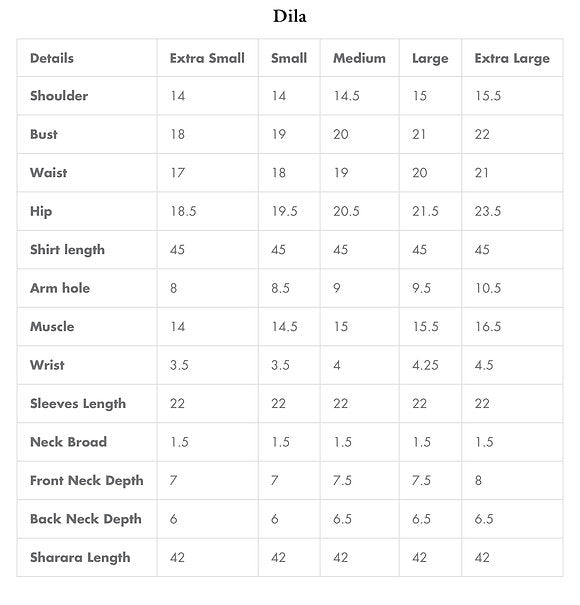Select the Shoulder row label
The image size is (580, 605).
(59, 96)
